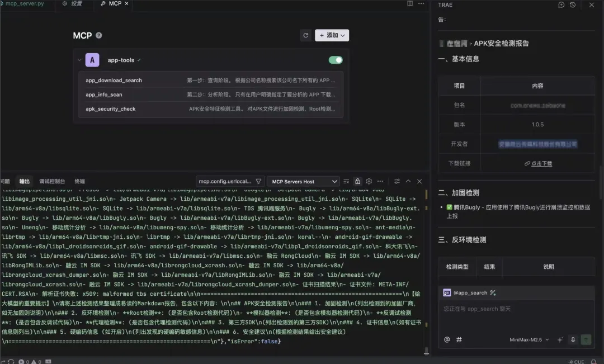Click the errors count in status bar
The image size is (604, 364).
coord(24,362)
